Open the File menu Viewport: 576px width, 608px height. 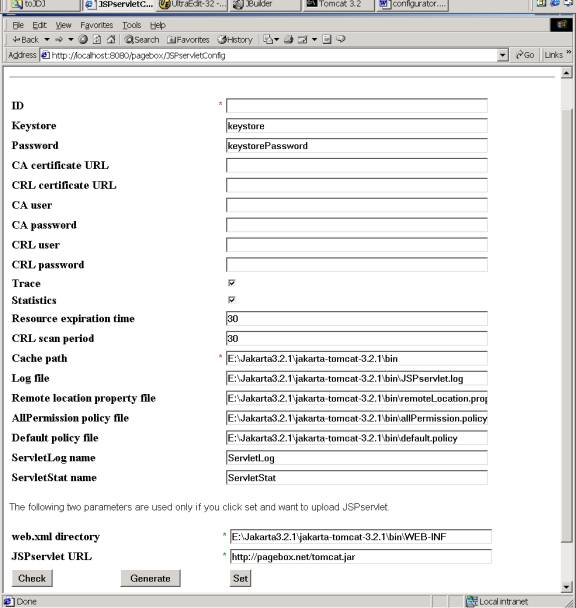(x=18, y=25)
